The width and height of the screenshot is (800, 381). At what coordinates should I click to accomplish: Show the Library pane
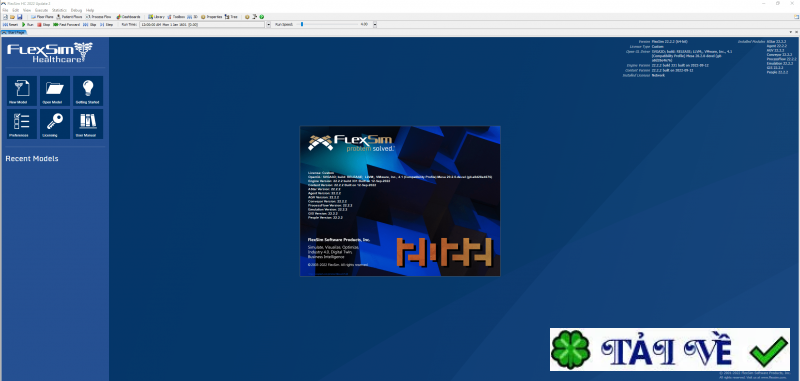pos(157,17)
